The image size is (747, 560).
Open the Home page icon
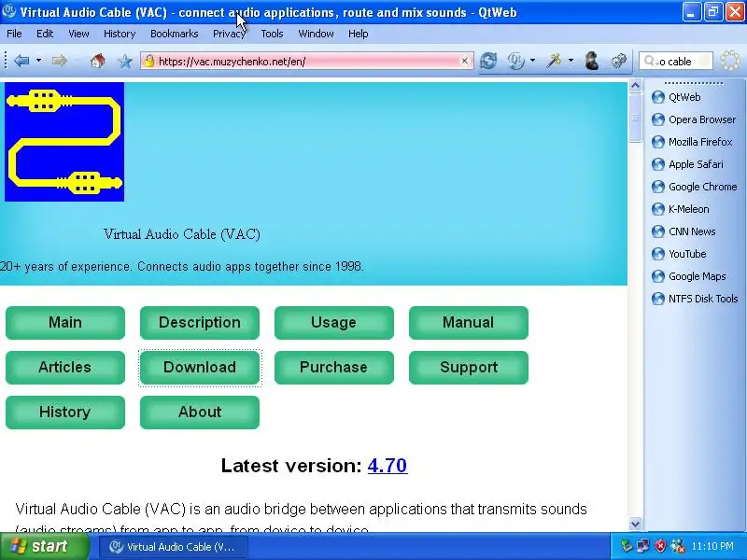point(98,61)
